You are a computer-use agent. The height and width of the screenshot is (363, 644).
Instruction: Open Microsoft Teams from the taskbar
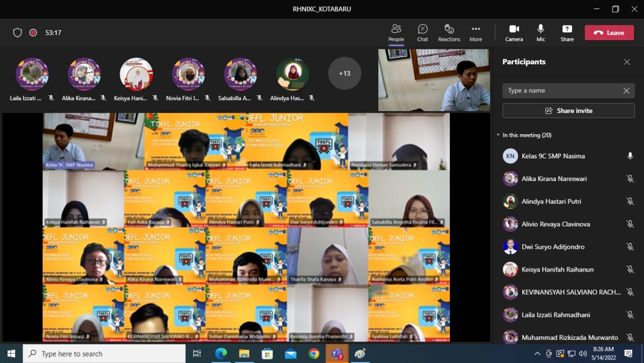tap(337, 353)
